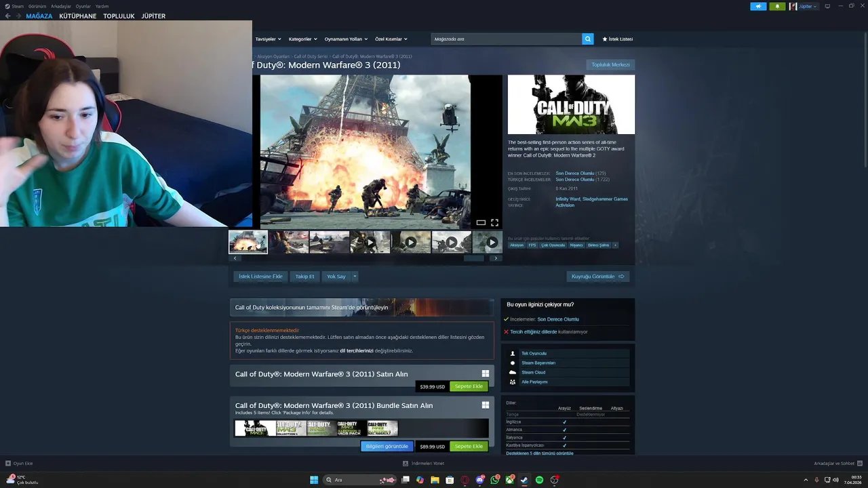Open Görünüm menu

click(x=37, y=6)
